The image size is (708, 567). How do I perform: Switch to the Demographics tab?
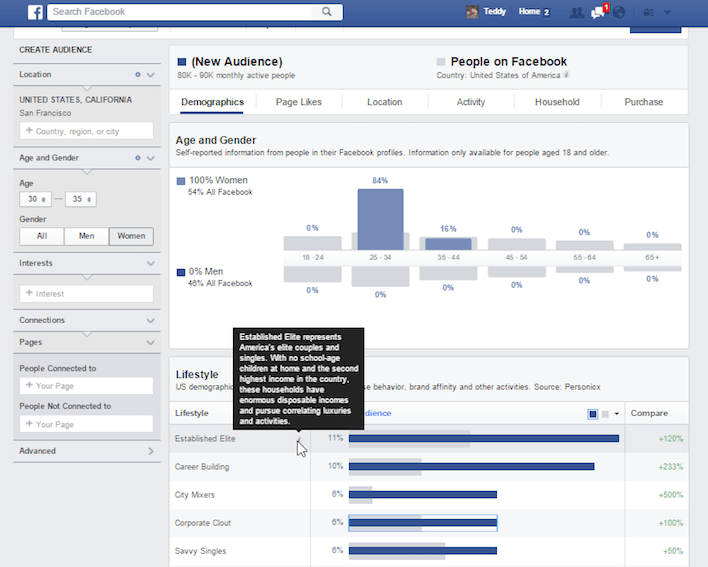point(212,102)
